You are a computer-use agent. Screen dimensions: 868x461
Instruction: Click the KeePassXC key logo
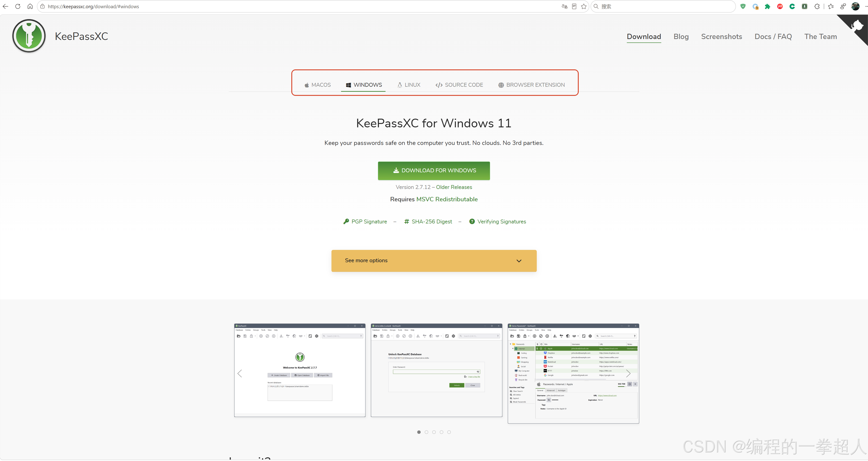(29, 36)
